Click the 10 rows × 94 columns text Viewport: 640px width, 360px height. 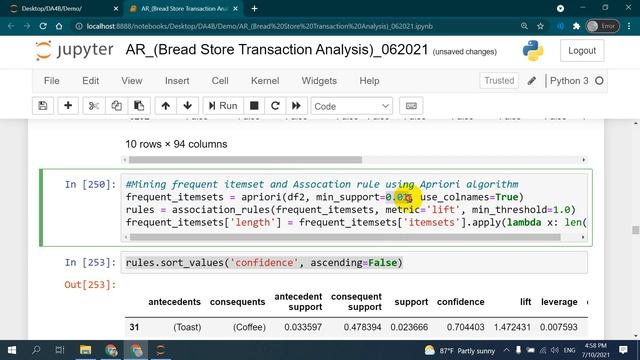(x=176, y=144)
